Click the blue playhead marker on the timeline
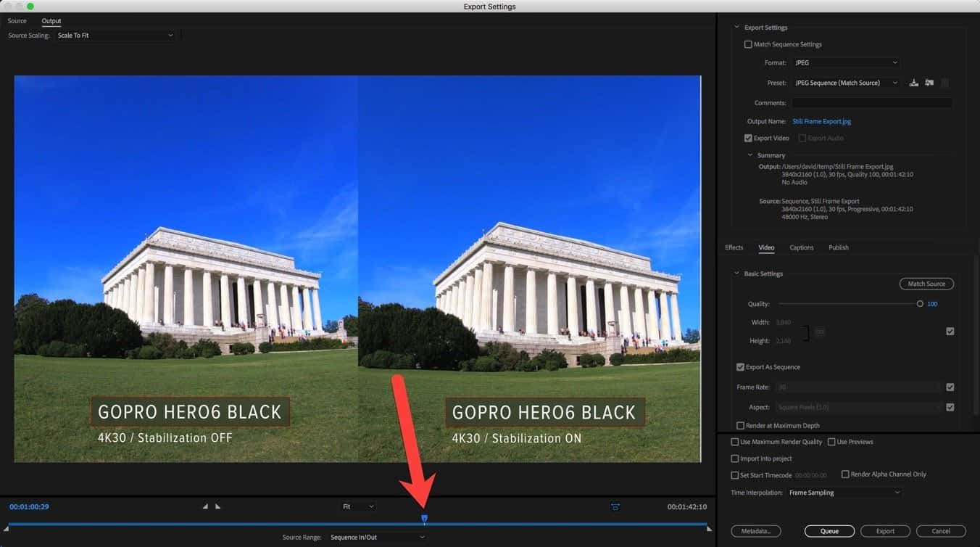980x547 pixels. tap(425, 518)
